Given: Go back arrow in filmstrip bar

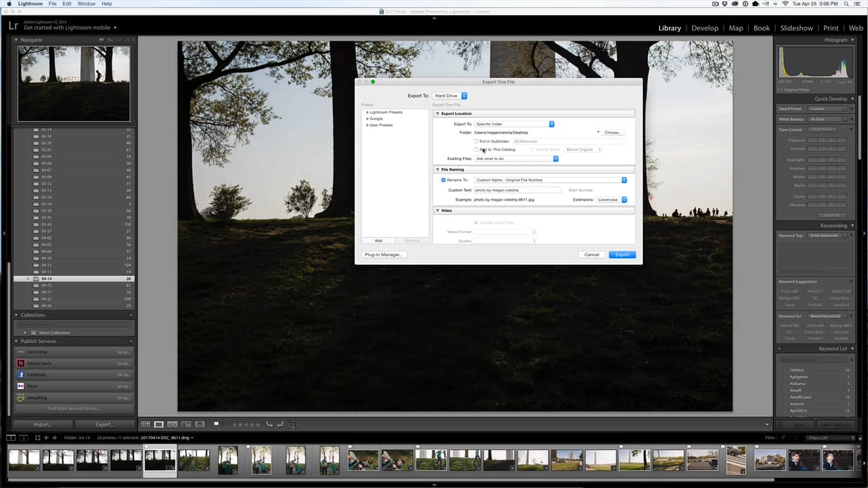Looking at the screenshot, I should pos(47,438).
